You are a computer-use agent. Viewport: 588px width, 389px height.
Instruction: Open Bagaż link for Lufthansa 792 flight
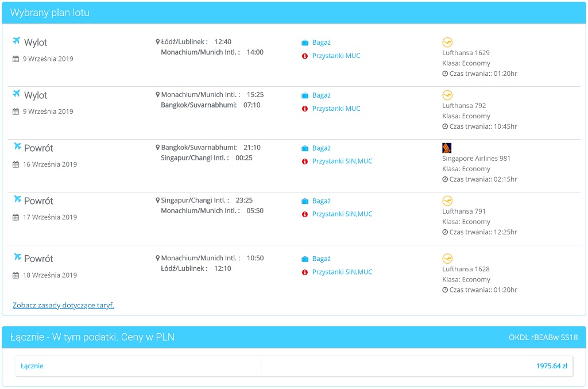click(322, 95)
